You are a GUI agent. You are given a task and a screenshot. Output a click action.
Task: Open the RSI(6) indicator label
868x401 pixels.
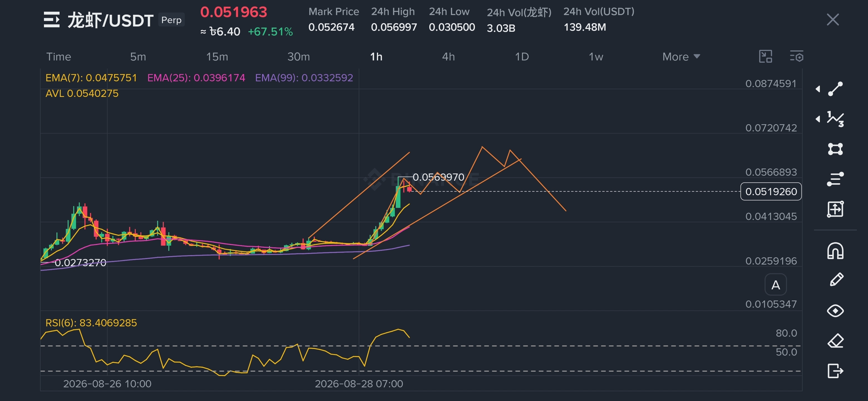[x=91, y=323]
